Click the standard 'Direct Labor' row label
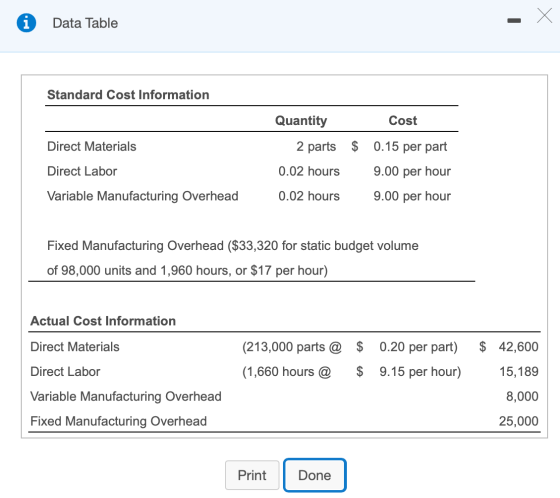This screenshot has width=560, height=498. click(82, 171)
